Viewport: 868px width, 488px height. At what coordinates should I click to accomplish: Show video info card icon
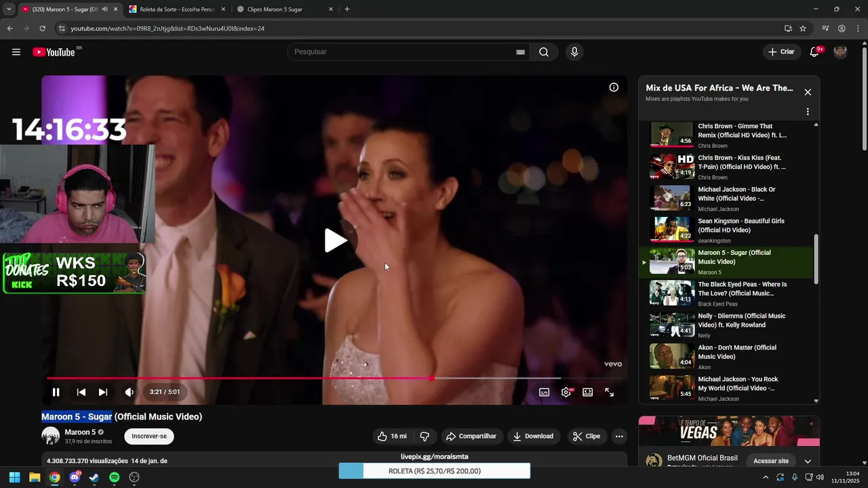pos(614,87)
